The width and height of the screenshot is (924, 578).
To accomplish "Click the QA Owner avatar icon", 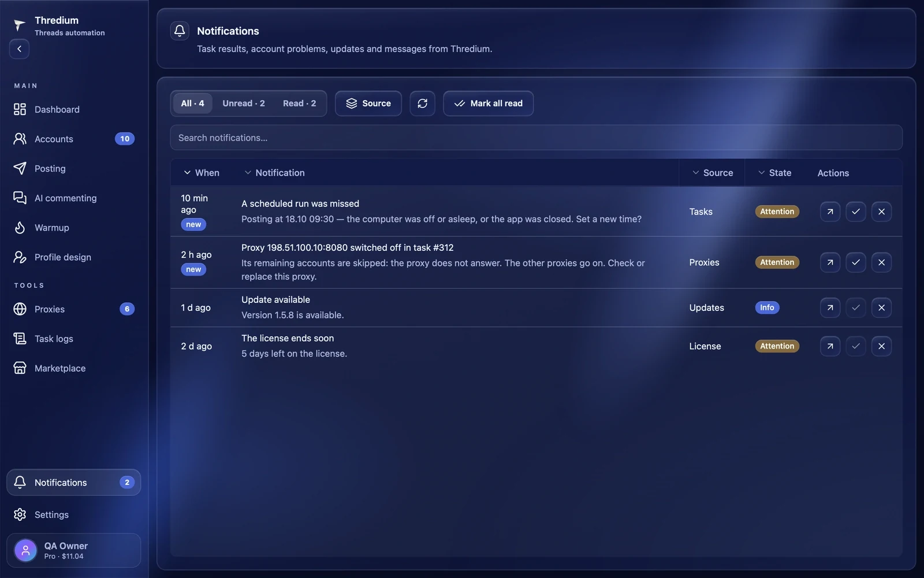I will 25,550.
